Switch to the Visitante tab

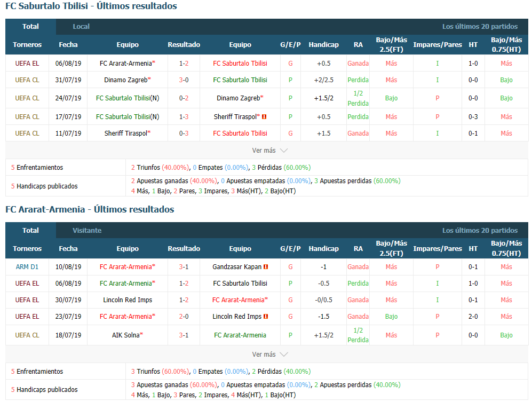tap(87, 231)
